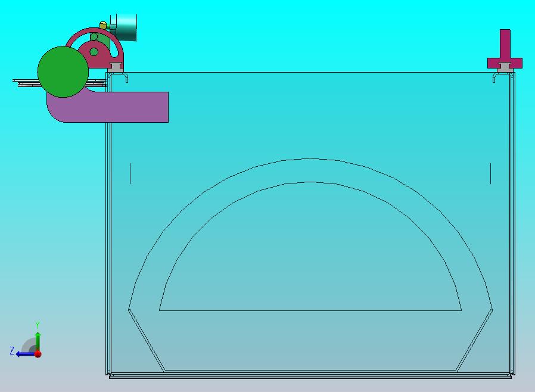The image size is (535, 392).
Task: Click the blue Z axis arrow of triad
Action: [x=25, y=354]
